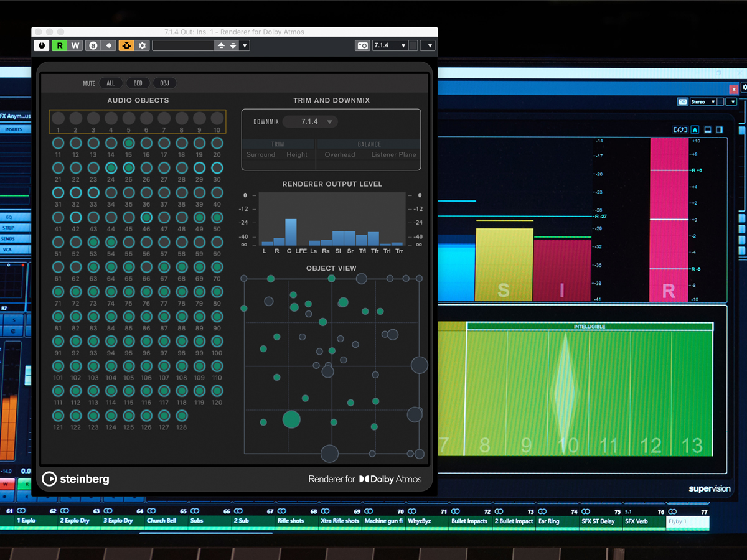Toggle audio object 24

coord(111,168)
